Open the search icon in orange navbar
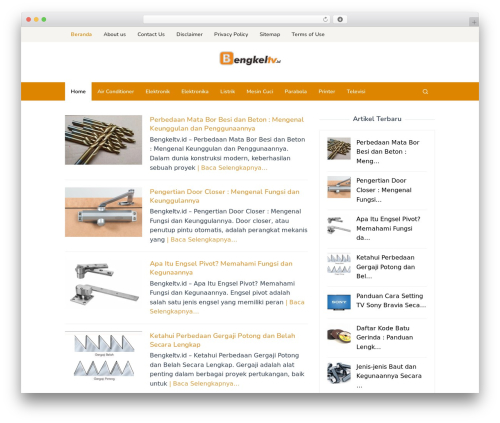 [x=425, y=91]
